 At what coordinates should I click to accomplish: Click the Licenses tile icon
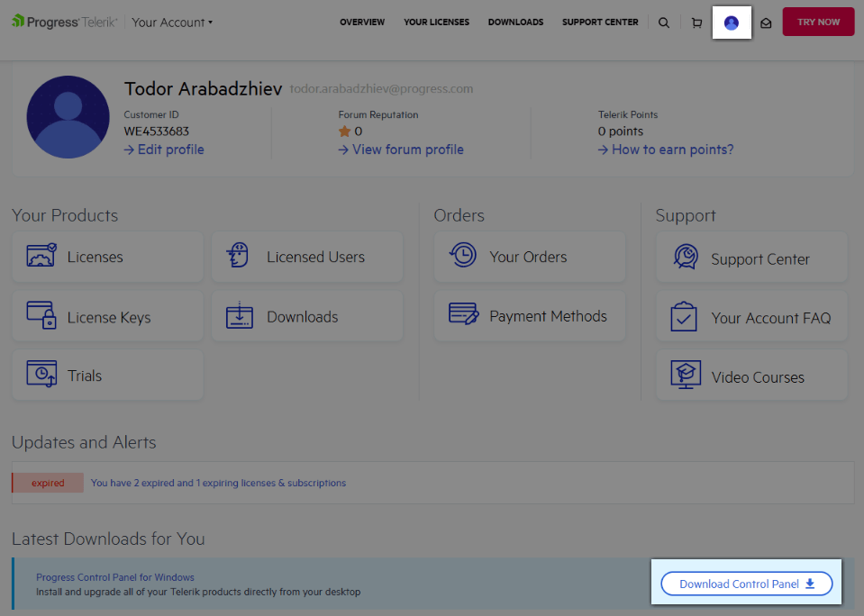click(41, 256)
